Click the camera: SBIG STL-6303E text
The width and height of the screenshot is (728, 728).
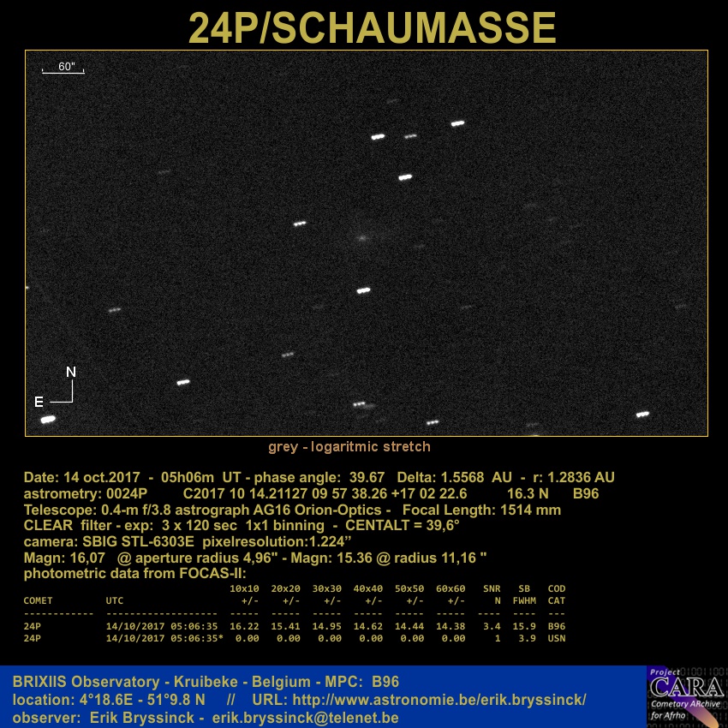109,542
